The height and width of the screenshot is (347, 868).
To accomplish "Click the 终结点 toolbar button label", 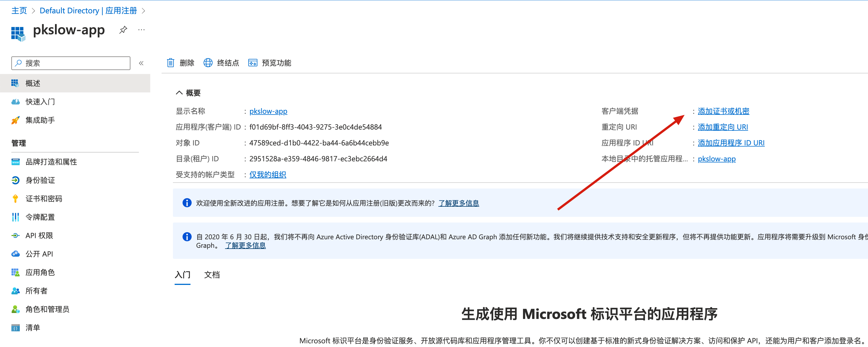I will click(228, 63).
